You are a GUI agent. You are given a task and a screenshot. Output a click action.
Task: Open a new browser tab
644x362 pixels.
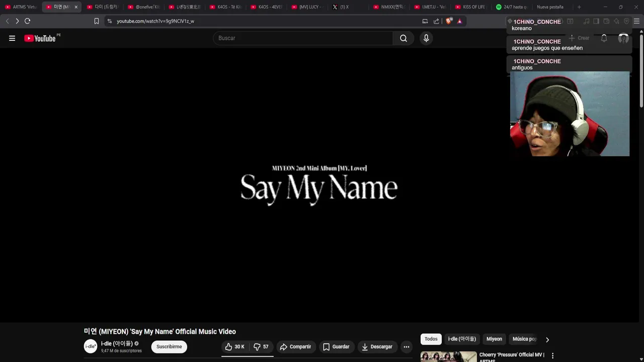[579, 7]
